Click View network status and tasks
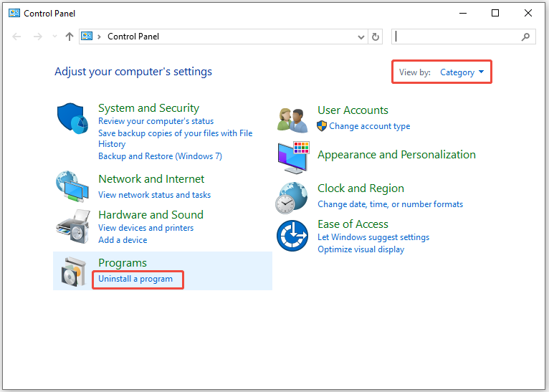Image resolution: width=549 pixels, height=392 pixels. tap(154, 195)
